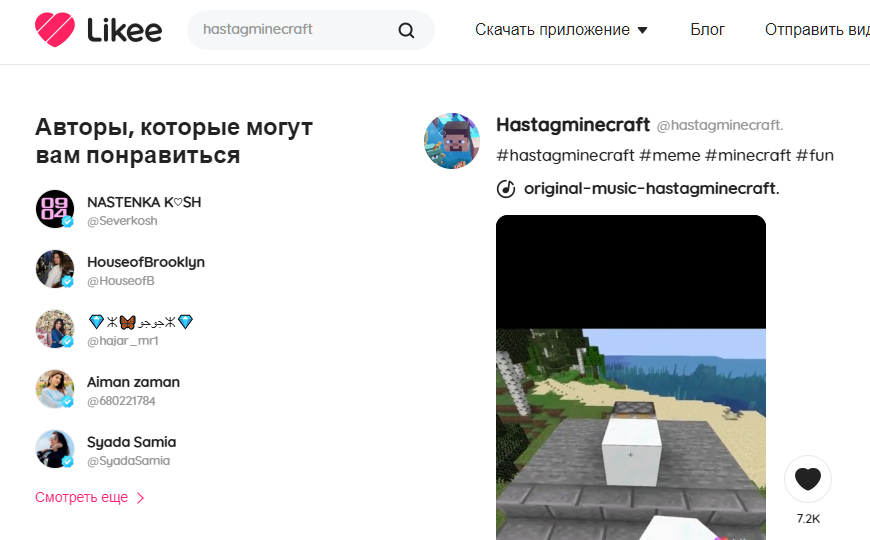Viewport: 870px width, 540px height.
Task: Click the chevron next to Смотреть еще
Action: click(x=140, y=498)
